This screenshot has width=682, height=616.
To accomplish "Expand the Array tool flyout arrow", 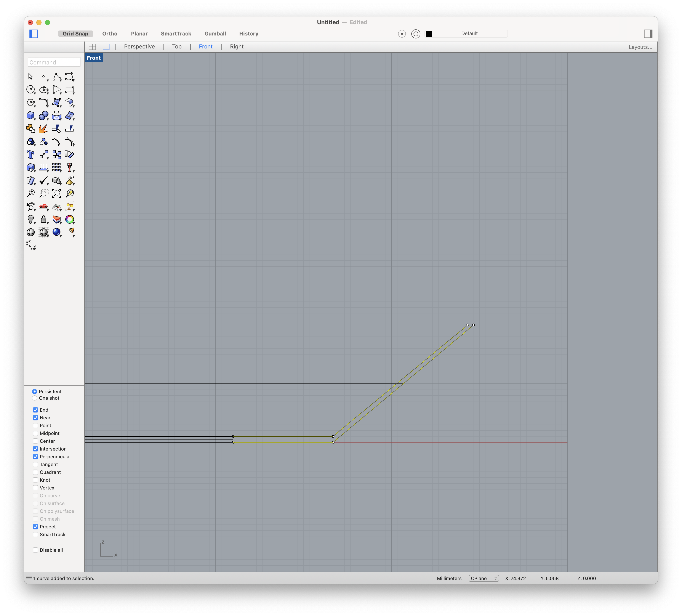I will pyautogui.click(x=61, y=171).
